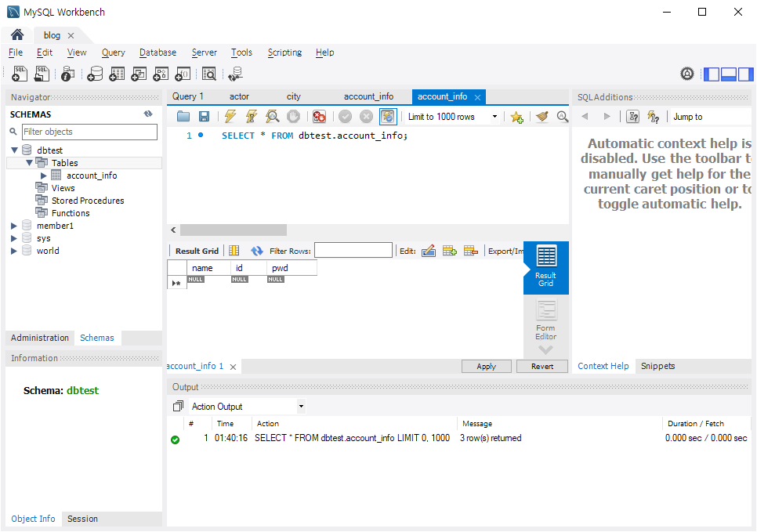Screen dimensions: 757x532
Task: Create a new SQL tab icon
Action: pyautogui.click(x=20, y=74)
